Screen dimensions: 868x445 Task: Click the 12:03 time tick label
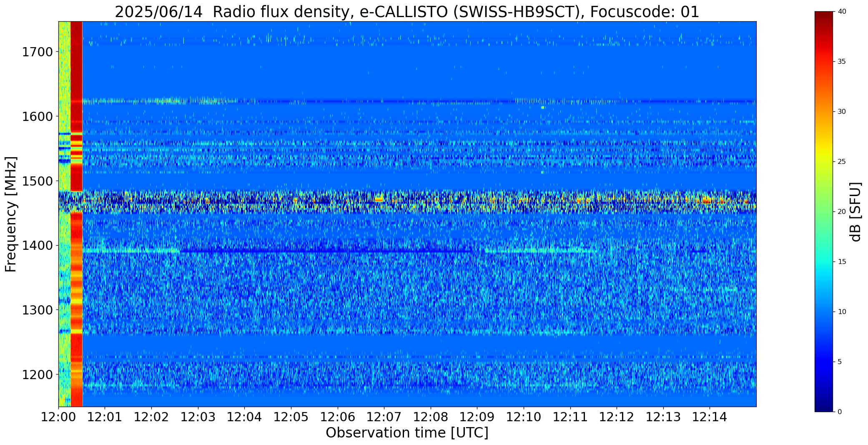(x=198, y=417)
